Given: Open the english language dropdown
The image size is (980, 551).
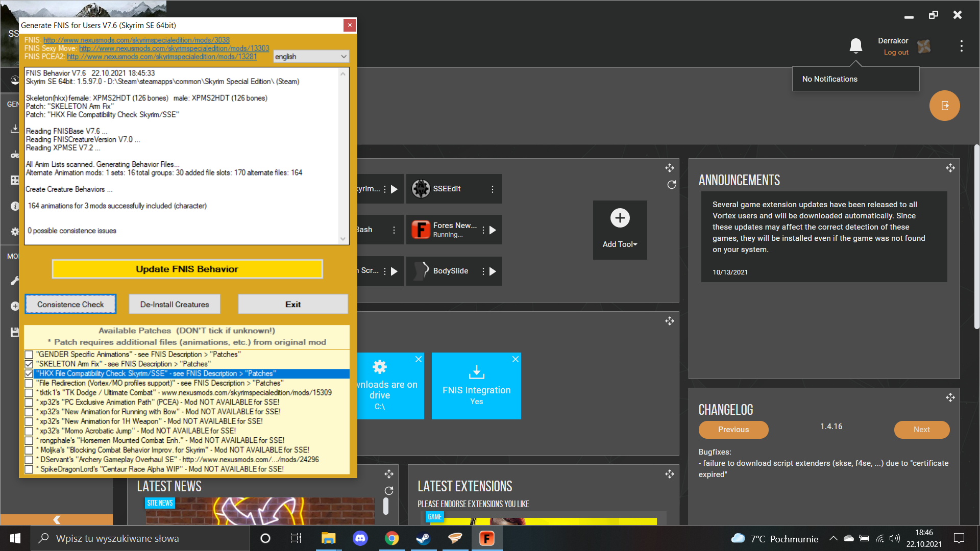Looking at the screenshot, I should click(x=311, y=57).
